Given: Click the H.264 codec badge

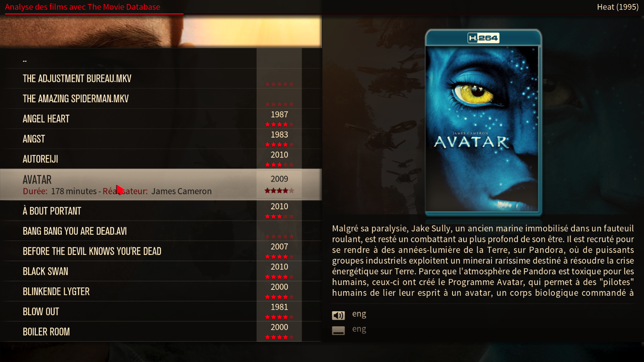Looking at the screenshot, I should 483,38.
